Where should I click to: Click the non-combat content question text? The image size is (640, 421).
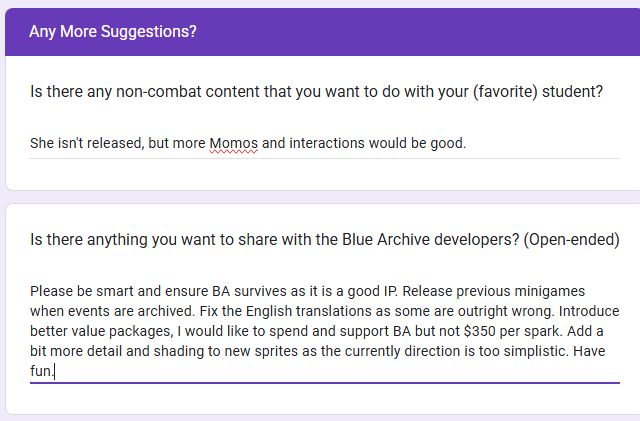pyautogui.click(x=316, y=92)
